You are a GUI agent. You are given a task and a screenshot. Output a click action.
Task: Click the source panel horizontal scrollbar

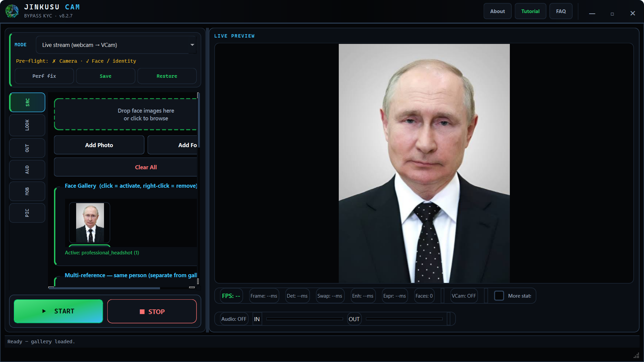[104, 288]
